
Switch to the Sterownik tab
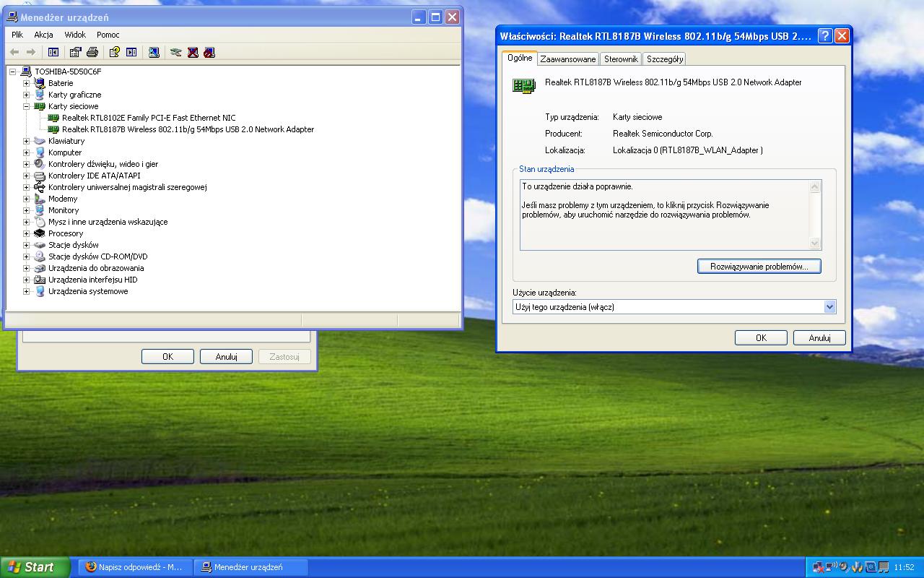pos(621,59)
